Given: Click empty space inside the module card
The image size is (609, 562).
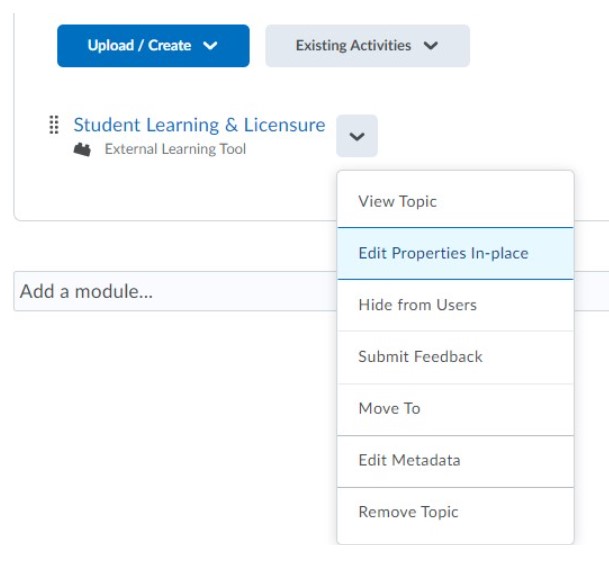Looking at the screenshot, I should point(175,190).
